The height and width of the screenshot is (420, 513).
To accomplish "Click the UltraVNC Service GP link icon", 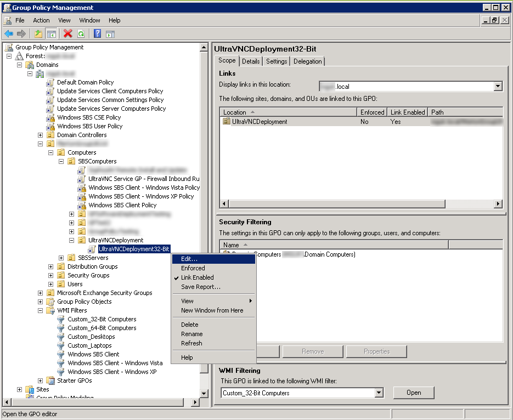I will (81, 179).
